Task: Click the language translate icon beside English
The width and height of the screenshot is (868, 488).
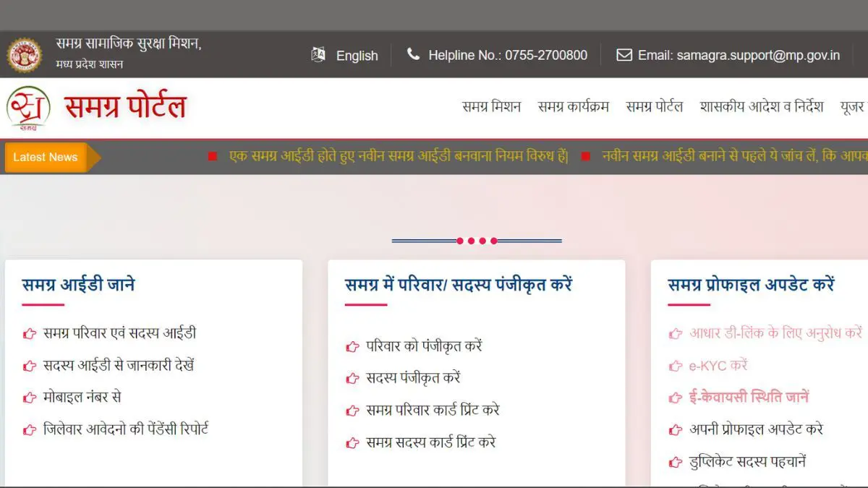Action: (x=318, y=55)
